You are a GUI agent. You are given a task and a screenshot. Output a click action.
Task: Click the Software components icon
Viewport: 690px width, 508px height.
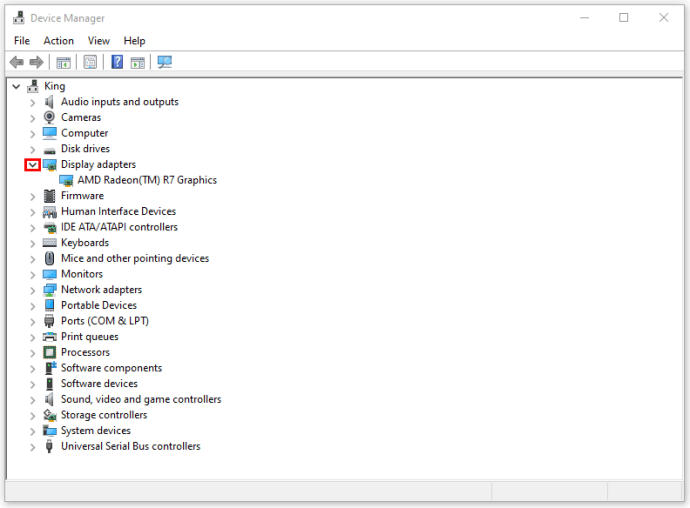pyautogui.click(x=51, y=368)
